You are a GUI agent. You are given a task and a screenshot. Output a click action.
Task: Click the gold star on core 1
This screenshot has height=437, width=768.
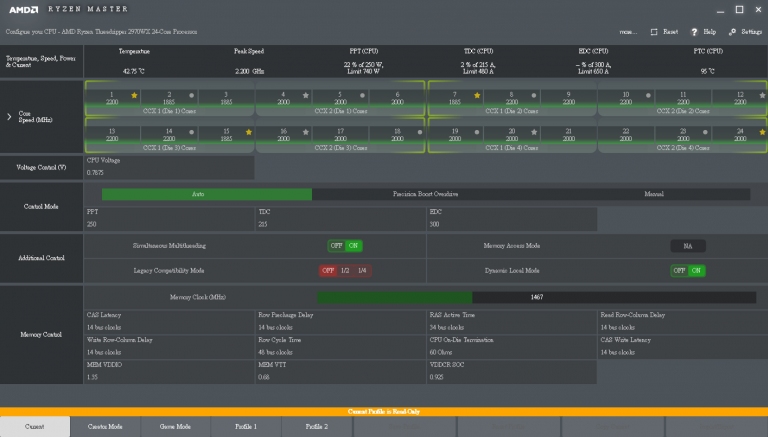(134, 95)
